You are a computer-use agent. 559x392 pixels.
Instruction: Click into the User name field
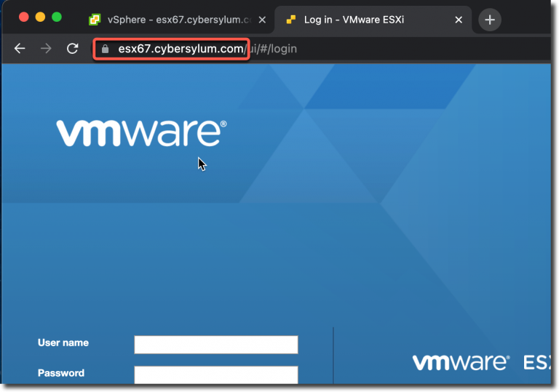click(216, 345)
